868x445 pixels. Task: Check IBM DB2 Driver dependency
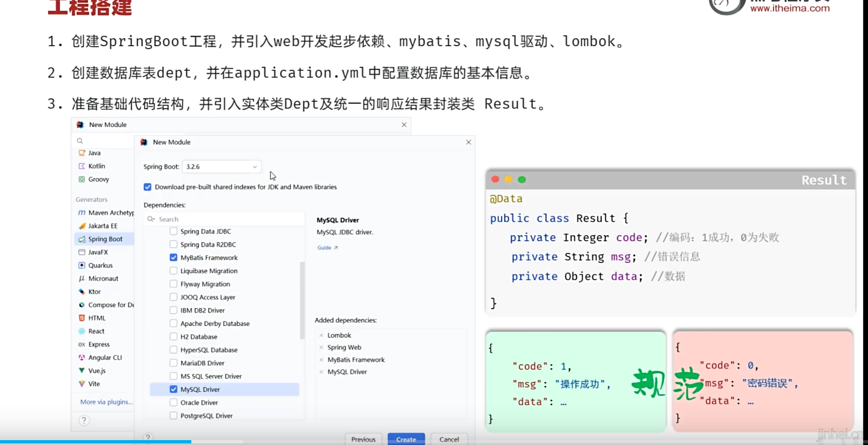click(173, 310)
